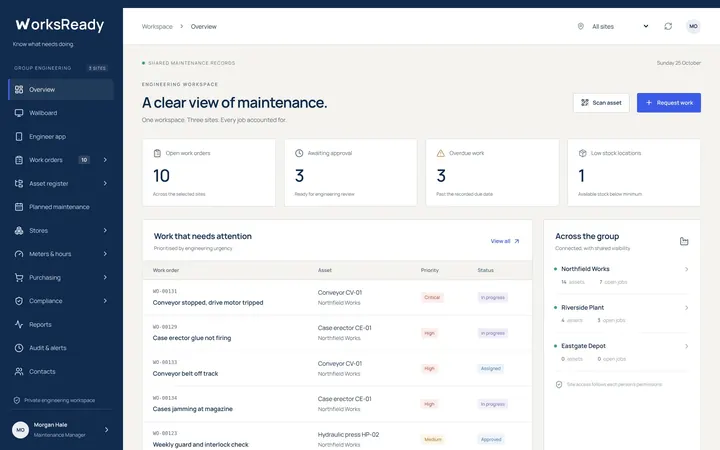720x450 pixels.
Task: Open work order WO-00131 row title
Action: (x=208, y=303)
